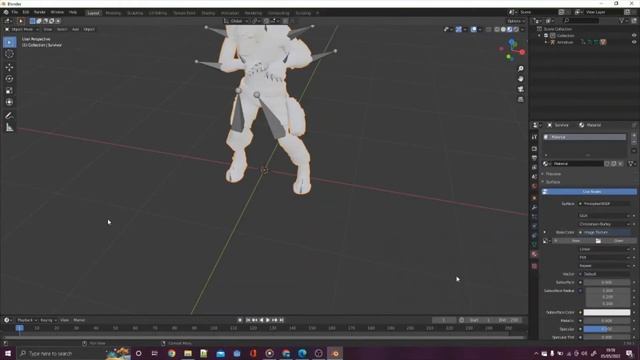
Task: Click the Principled BSDF surface shader field
Action: 604,203
